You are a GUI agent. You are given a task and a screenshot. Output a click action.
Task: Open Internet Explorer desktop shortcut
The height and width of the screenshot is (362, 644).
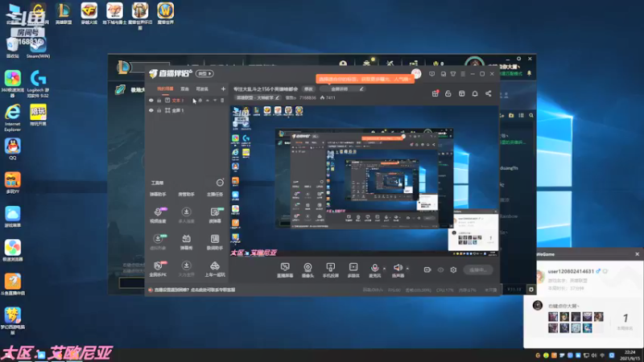tap(12, 117)
